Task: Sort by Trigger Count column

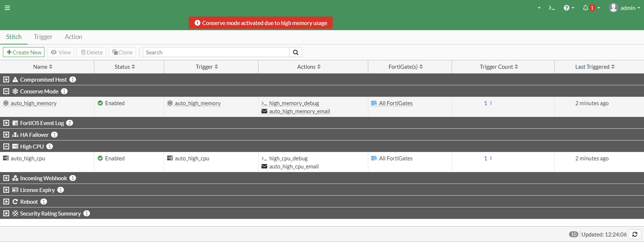Action: point(499,67)
